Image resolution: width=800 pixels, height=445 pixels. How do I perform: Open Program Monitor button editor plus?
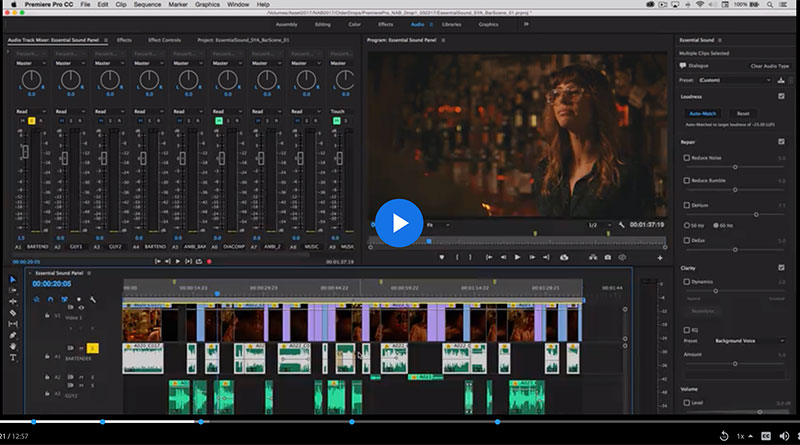(660, 258)
